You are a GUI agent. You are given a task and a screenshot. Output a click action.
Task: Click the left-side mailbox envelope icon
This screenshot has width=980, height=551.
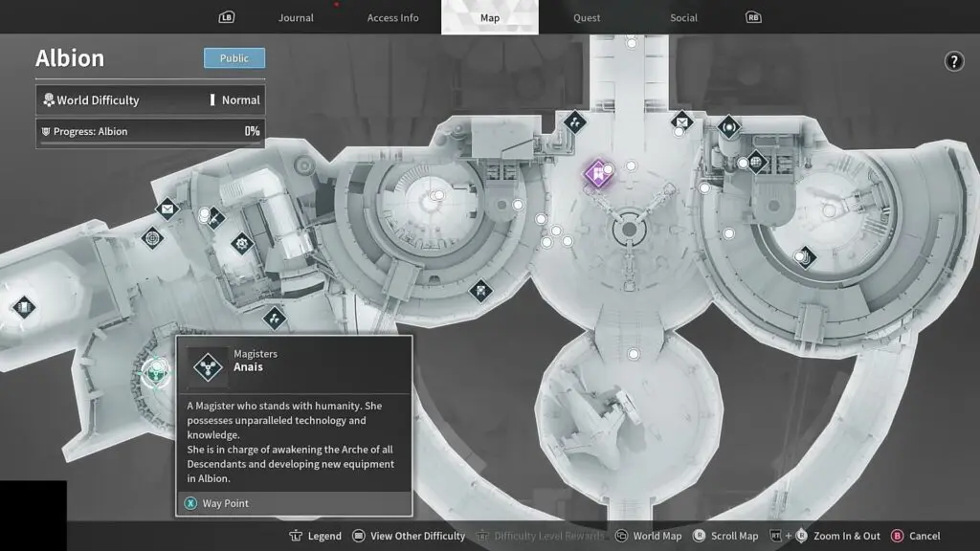pyautogui.click(x=167, y=208)
